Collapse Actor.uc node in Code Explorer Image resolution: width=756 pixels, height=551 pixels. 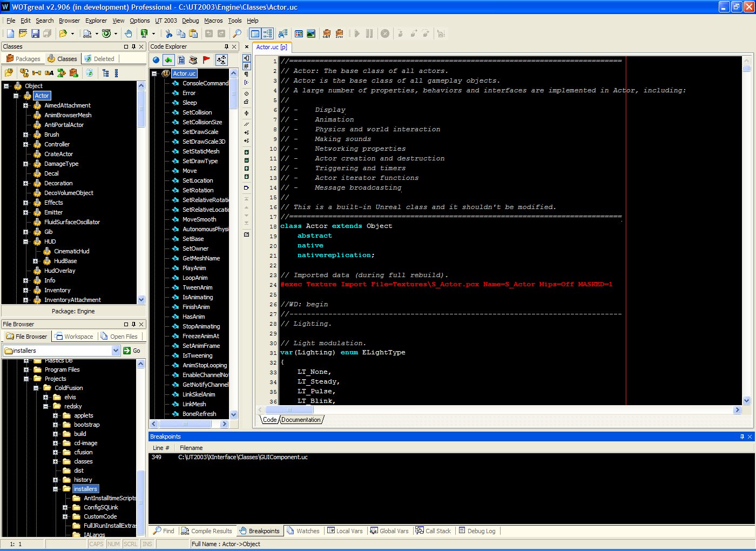154,73
